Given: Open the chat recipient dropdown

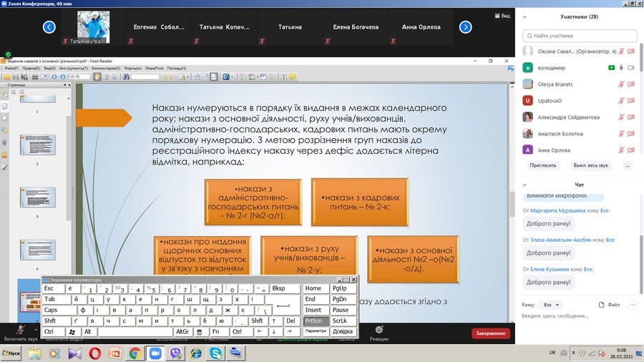Looking at the screenshot, I should point(550,305).
